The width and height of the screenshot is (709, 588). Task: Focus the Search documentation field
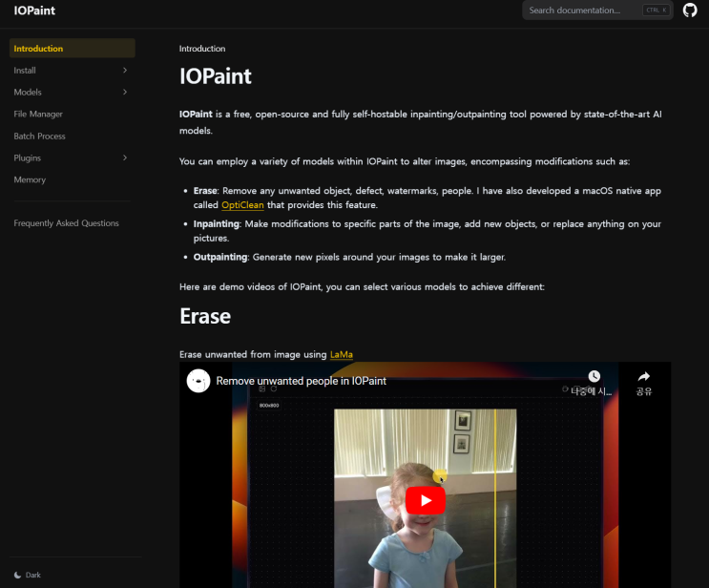[x=597, y=10]
